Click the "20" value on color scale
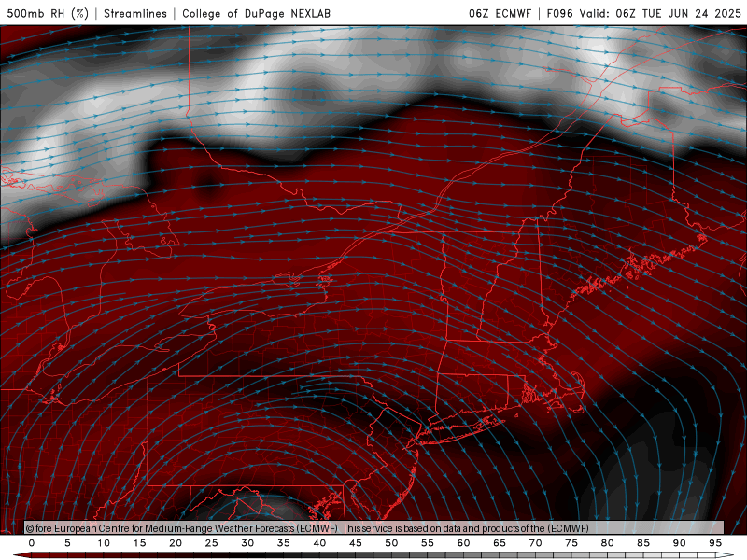This screenshot has height=560, width=747. coord(176,543)
